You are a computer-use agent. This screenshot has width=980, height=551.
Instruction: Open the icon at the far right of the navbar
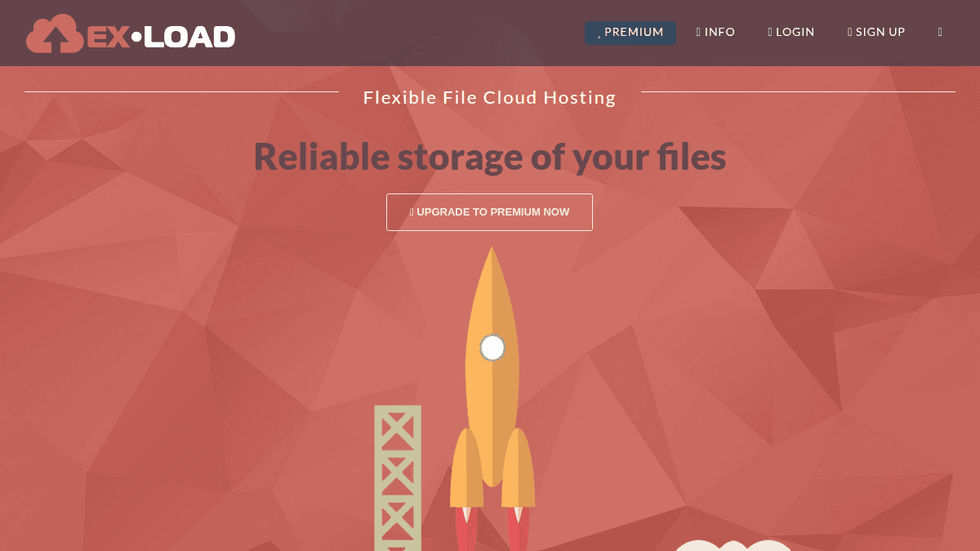[940, 32]
